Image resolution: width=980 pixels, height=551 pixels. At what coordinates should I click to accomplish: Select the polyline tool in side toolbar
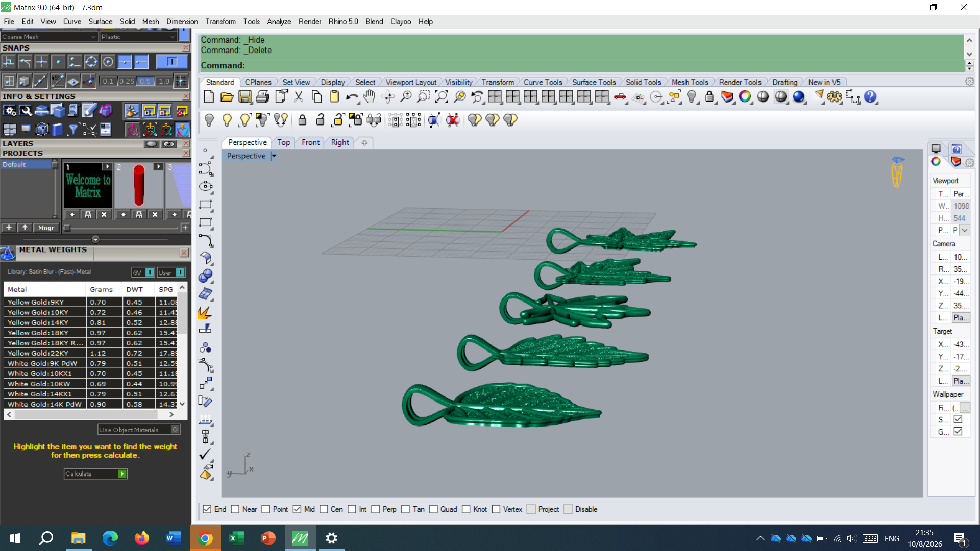(x=205, y=168)
